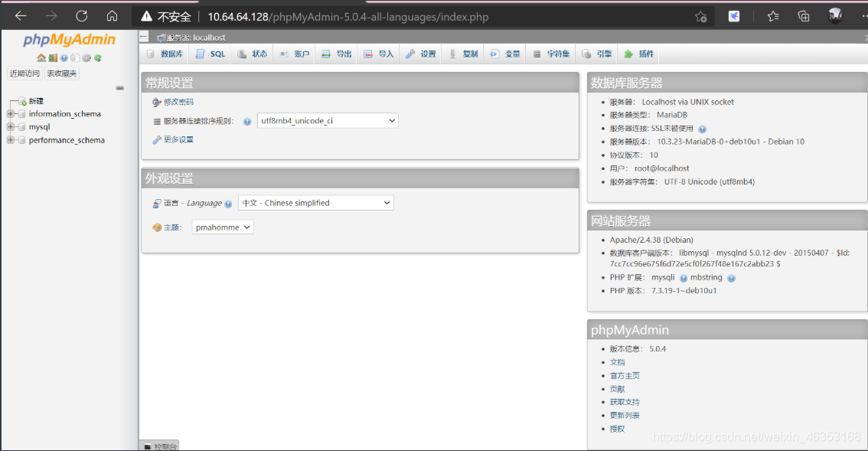The image size is (868, 451).
Task: Open the SQL tab
Action: click(x=211, y=54)
